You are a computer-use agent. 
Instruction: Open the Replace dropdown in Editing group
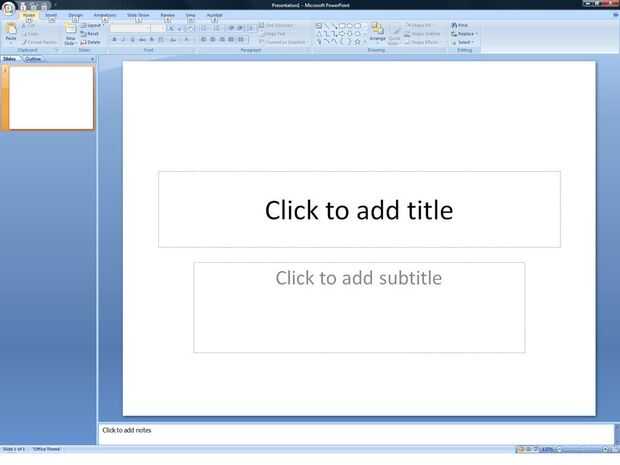[x=464, y=34]
